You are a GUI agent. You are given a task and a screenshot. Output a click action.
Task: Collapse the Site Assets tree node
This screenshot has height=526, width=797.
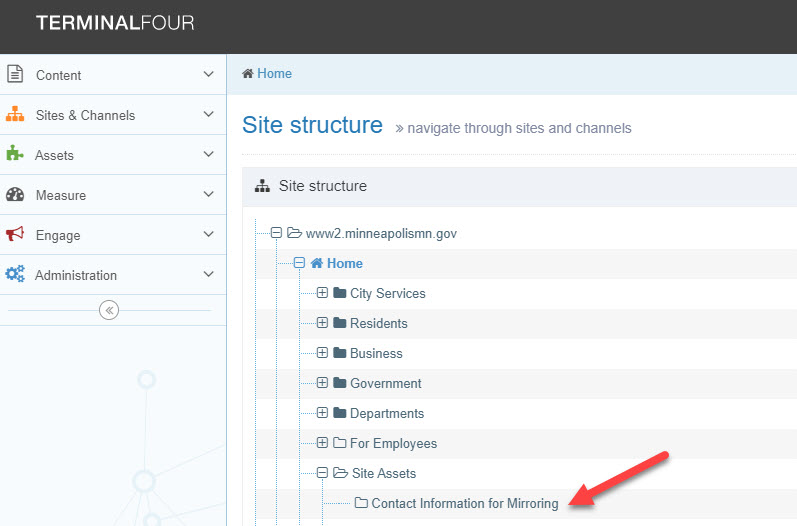pos(322,473)
